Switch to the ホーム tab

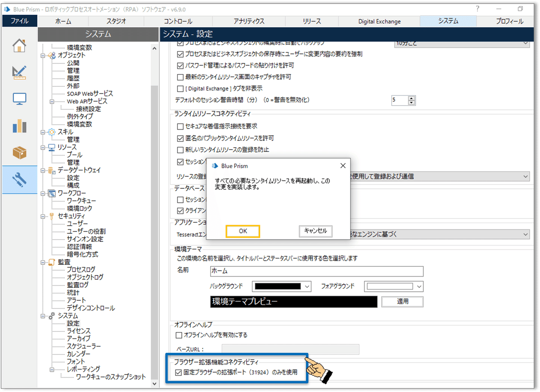63,21
